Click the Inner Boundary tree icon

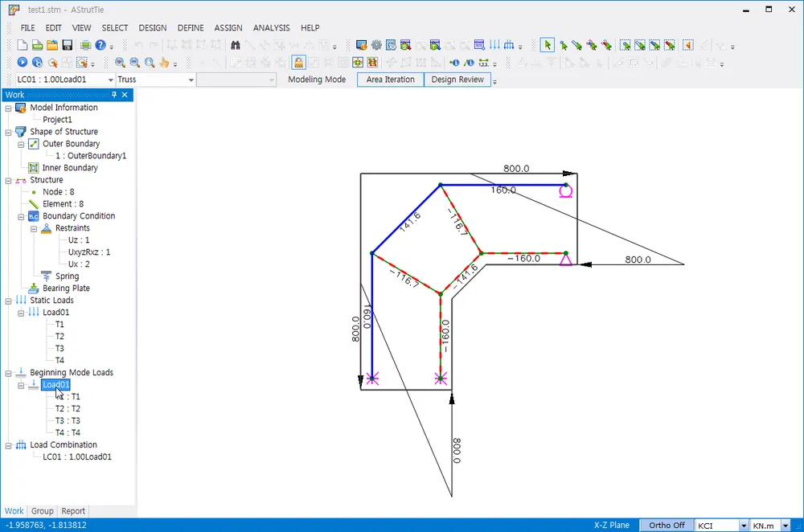33,168
